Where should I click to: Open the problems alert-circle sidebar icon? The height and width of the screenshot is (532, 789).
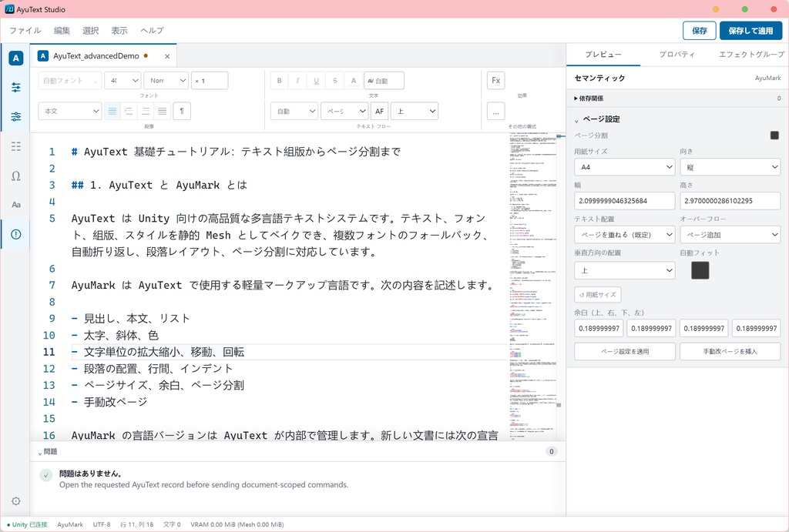pos(16,234)
